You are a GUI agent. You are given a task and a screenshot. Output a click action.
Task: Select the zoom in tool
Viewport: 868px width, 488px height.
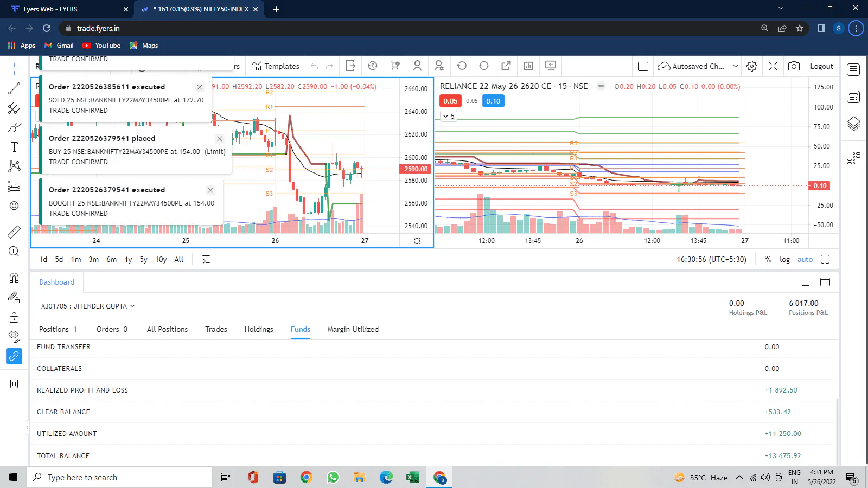[14, 252]
